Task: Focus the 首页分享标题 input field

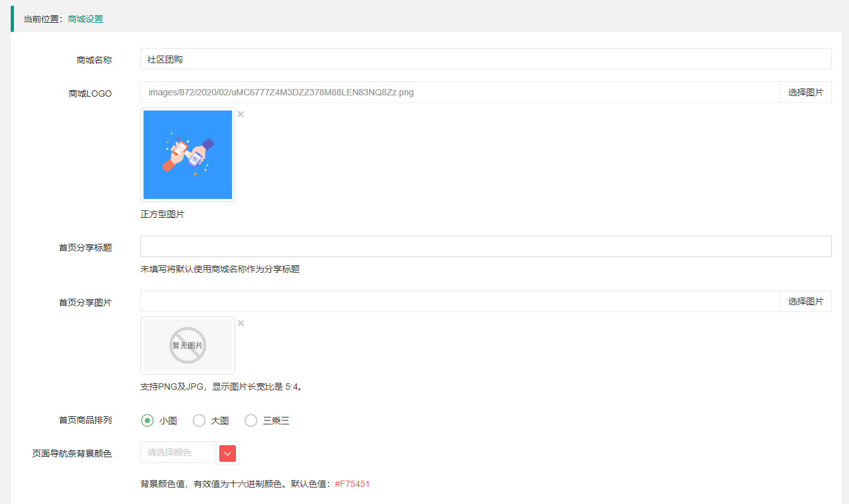Action: pyautogui.click(x=486, y=246)
